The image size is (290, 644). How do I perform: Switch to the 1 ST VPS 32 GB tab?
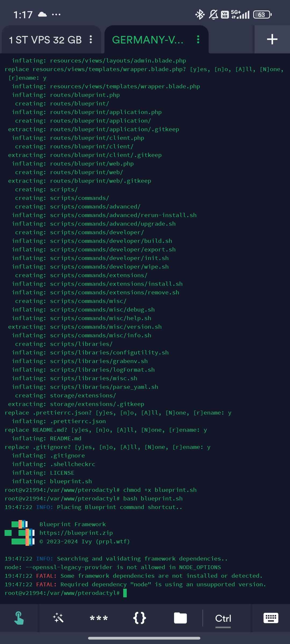[45, 40]
